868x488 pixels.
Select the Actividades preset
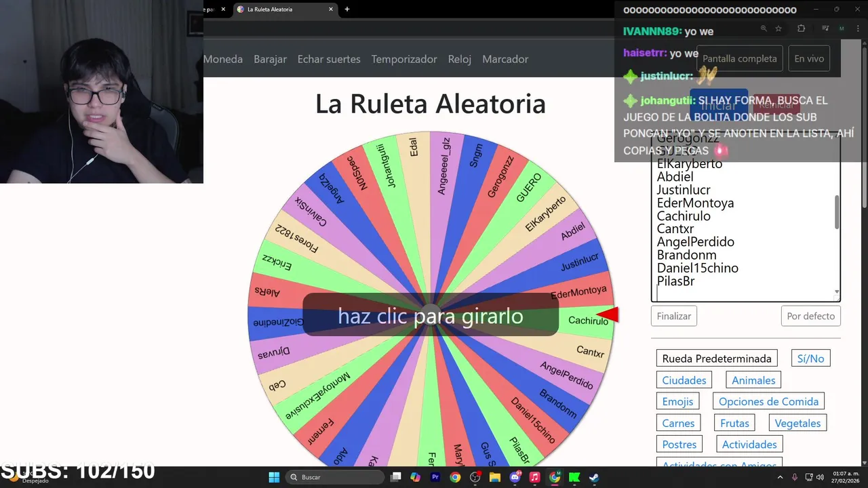pos(749,445)
